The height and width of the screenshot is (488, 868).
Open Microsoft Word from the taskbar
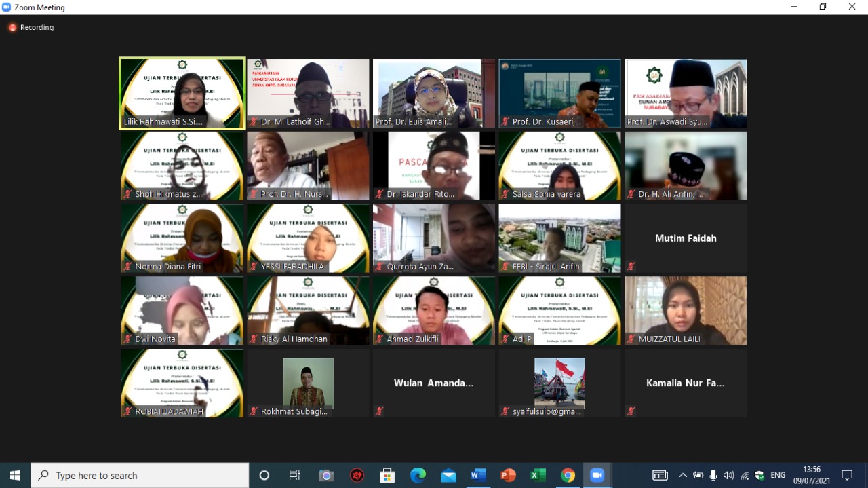click(478, 475)
